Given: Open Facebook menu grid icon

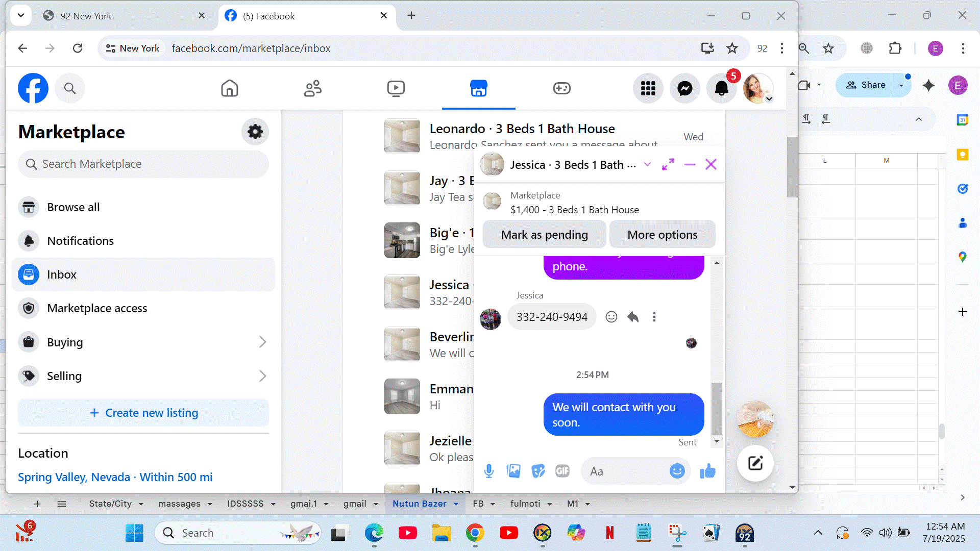Looking at the screenshot, I should [x=648, y=88].
